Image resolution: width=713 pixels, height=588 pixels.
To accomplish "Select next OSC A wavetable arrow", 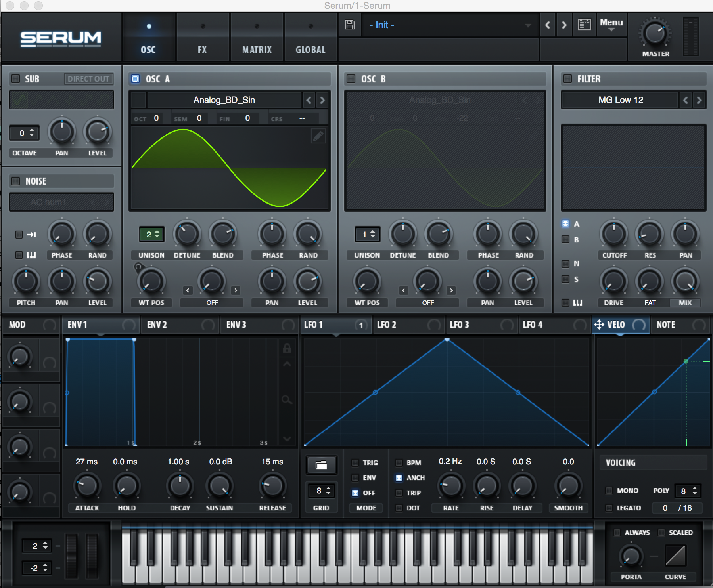I will 322,100.
